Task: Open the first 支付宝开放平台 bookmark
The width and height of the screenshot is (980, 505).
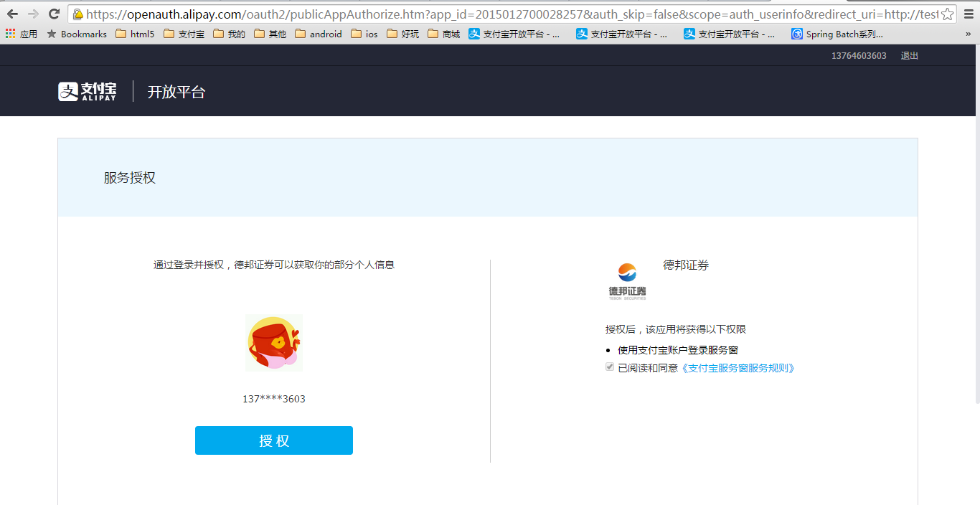Action: pyautogui.click(x=514, y=34)
